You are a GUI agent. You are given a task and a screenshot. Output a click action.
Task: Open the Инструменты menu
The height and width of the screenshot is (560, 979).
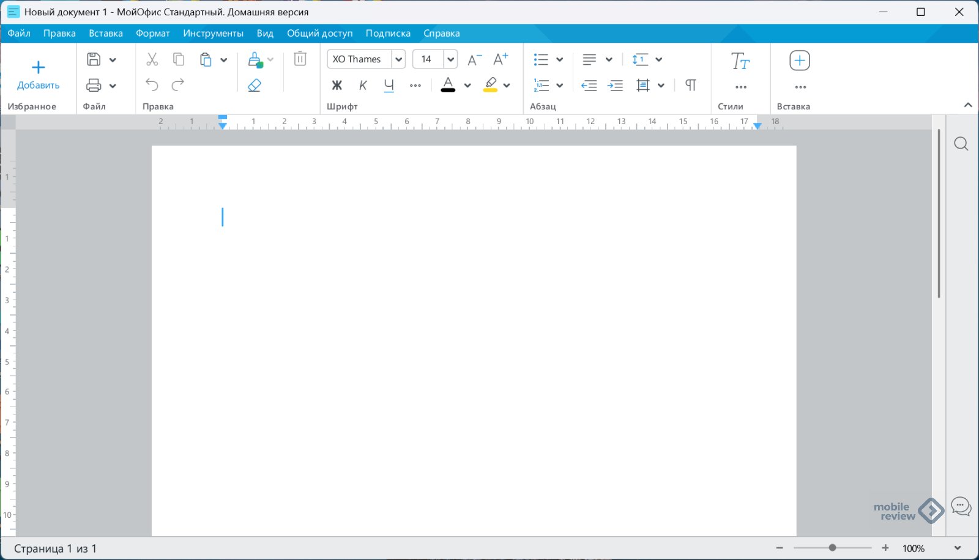pos(213,34)
